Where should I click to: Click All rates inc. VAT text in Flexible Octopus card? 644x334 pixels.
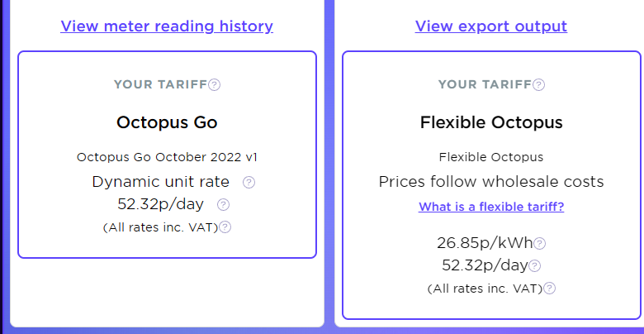[x=485, y=289]
